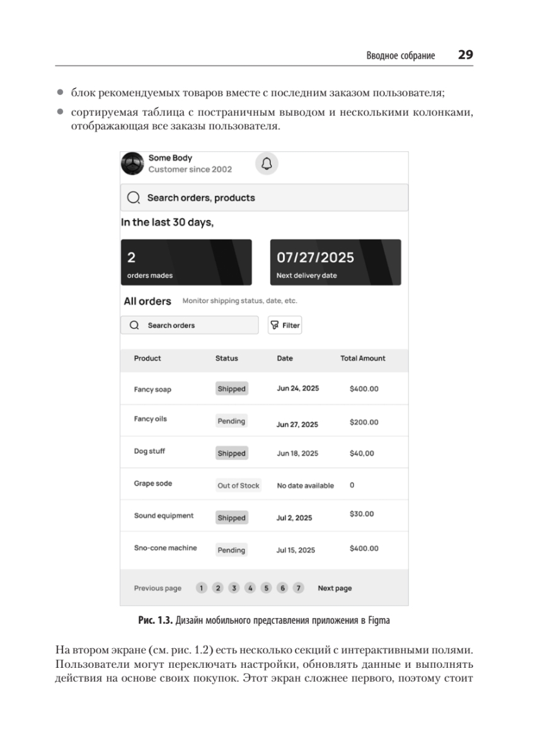
Task: Click Out of Stock status badge
Action: pos(238,486)
